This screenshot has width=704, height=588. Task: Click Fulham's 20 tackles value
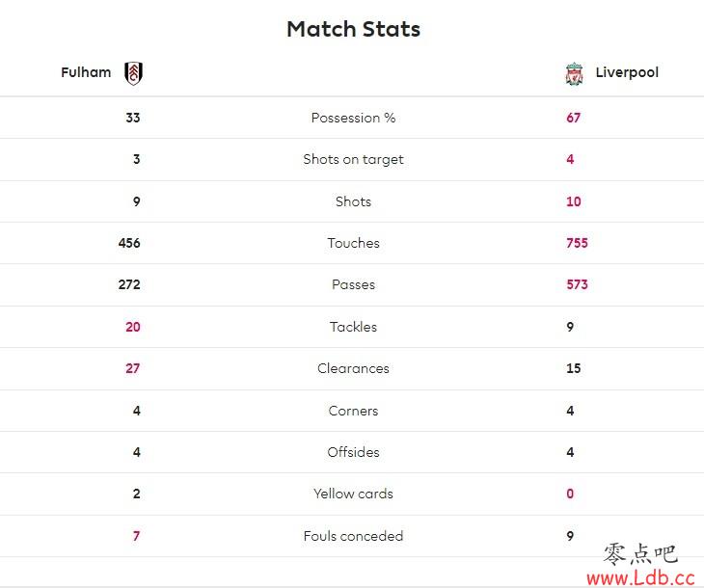click(x=133, y=327)
